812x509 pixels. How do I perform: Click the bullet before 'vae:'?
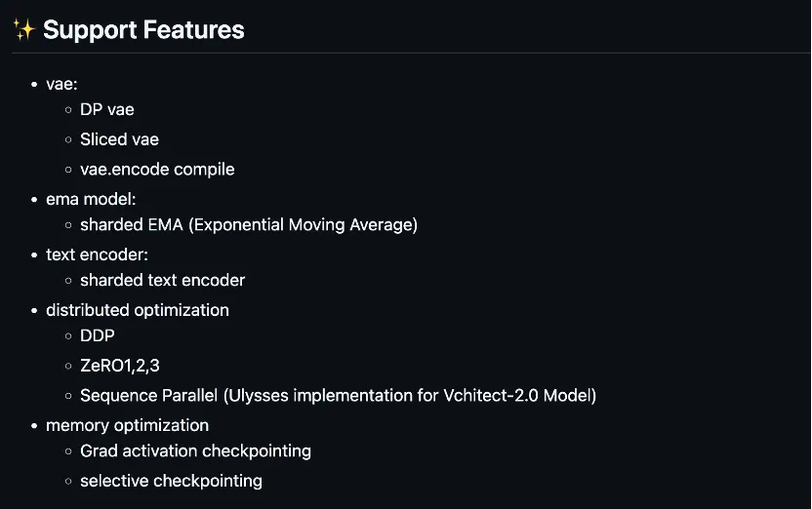tap(35, 85)
